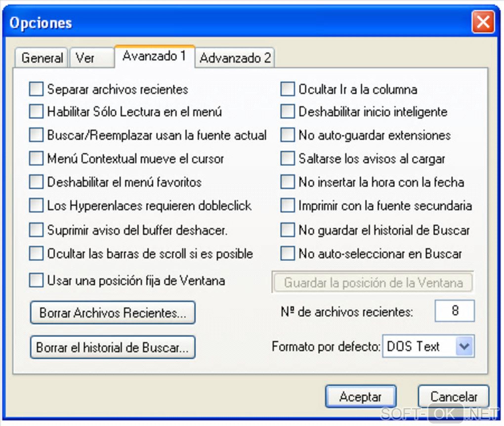Open the Ver tab
The width and height of the screenshot is (504, 426).
click(85, 58)
